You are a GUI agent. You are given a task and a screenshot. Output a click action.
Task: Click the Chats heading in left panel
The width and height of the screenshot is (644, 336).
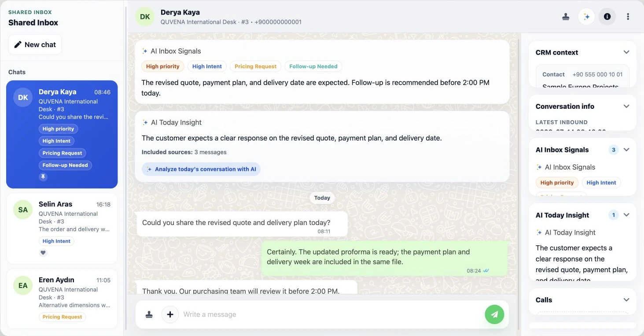point(17,72)
